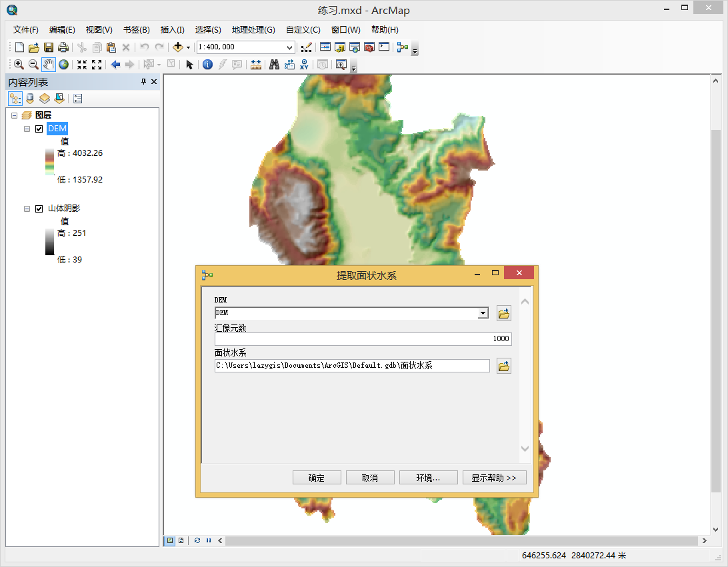Launch ModelBuilder window
This screenshot has height=567, width=728.
pyautogui.click(x=403, y=47)
